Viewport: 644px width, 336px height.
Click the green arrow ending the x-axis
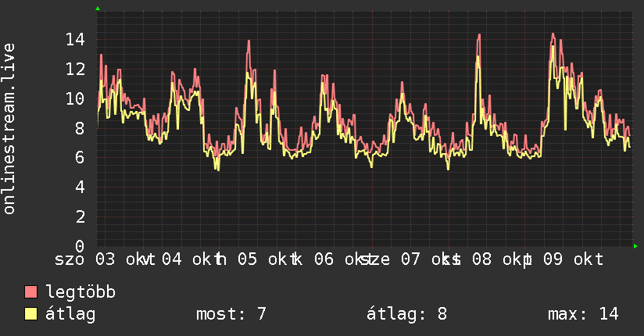[635, 246]
